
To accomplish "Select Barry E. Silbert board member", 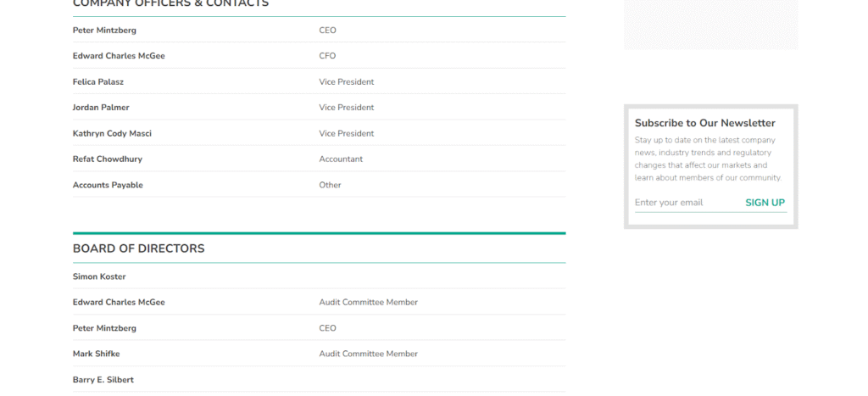I will coord(103,380).
